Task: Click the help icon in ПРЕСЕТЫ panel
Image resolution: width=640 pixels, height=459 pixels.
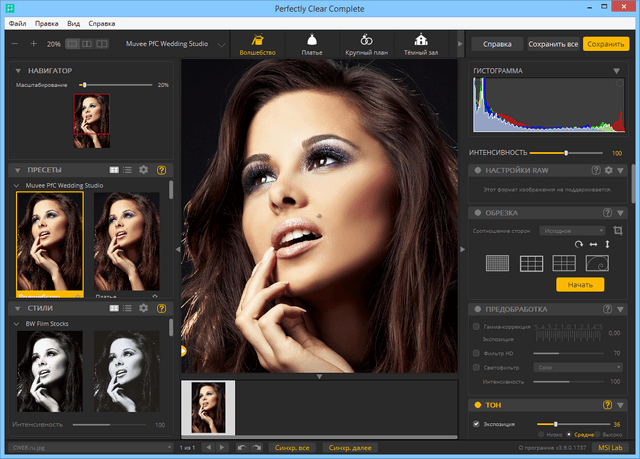Action: click(x=161, y=170)
